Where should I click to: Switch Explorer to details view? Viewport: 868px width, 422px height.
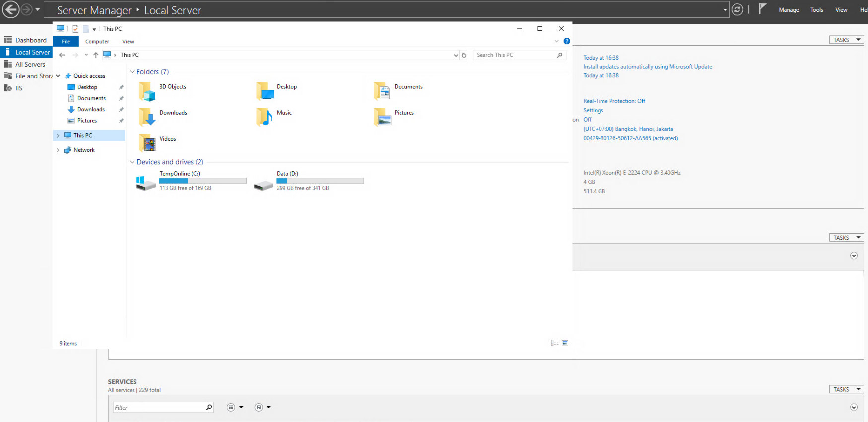click(x=555, y=343)
